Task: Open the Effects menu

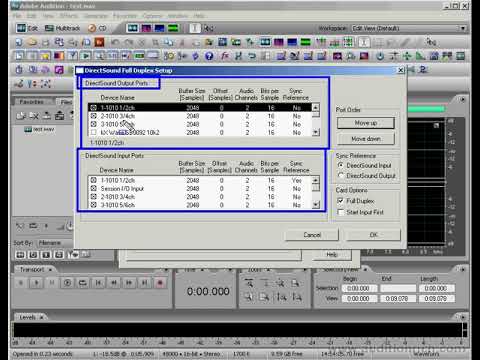Action: 69,16
